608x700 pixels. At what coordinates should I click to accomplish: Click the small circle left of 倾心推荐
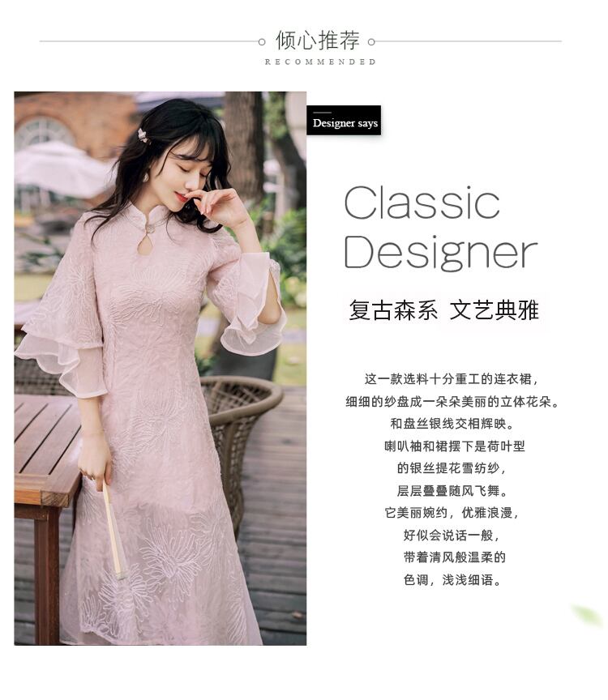[262, 42]
